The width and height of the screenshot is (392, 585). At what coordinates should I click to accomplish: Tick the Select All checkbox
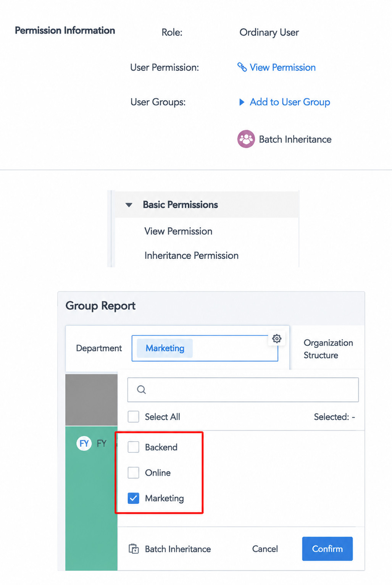tap(133, 417)
